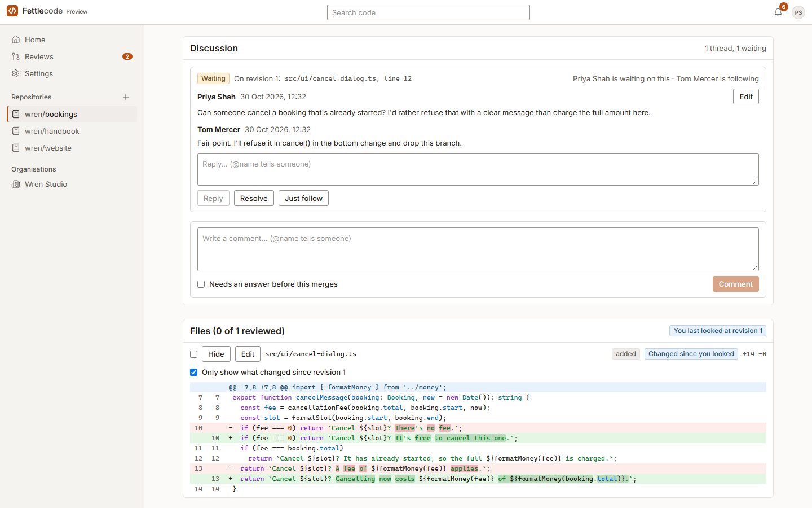Click the Repositories section heading

click(x=32, y=97)
